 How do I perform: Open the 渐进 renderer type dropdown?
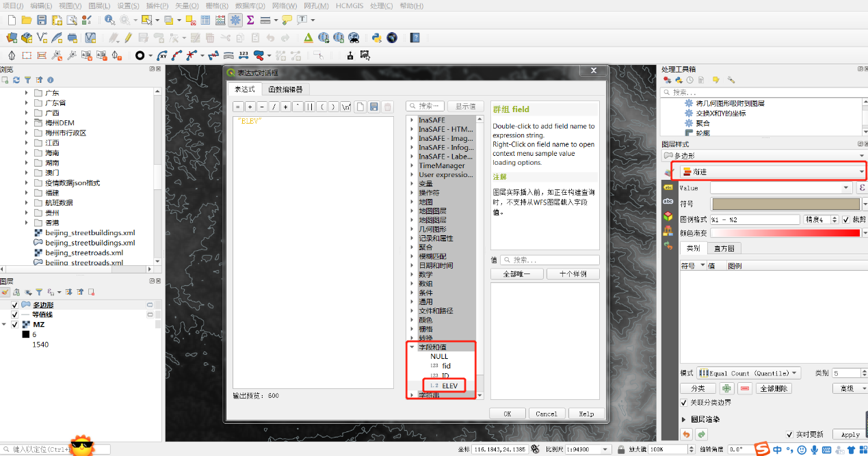point(771,172)
